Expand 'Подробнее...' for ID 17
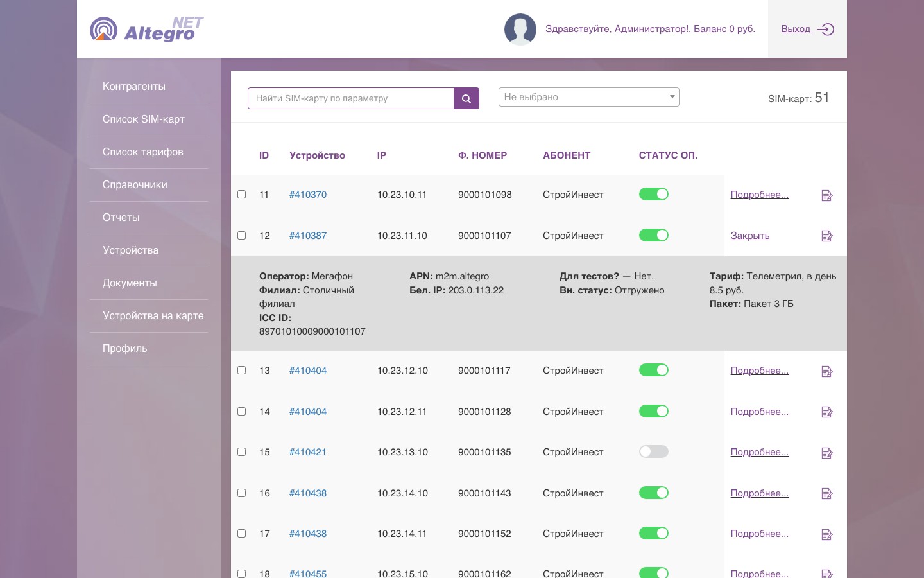Screen dimensions: 924x578 pyautogui.click(x=760, y=534)
